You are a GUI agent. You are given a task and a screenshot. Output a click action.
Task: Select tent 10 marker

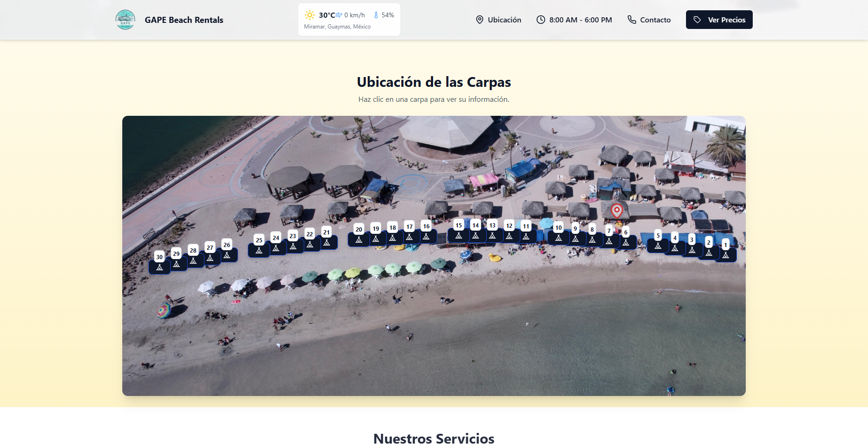tap(559, 238)
